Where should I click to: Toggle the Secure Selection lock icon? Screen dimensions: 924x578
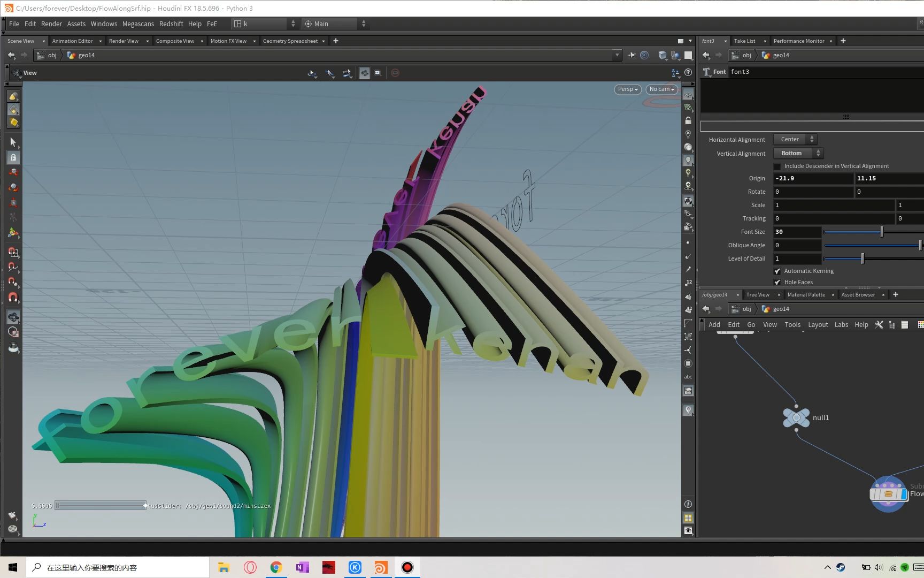point(13,157)
